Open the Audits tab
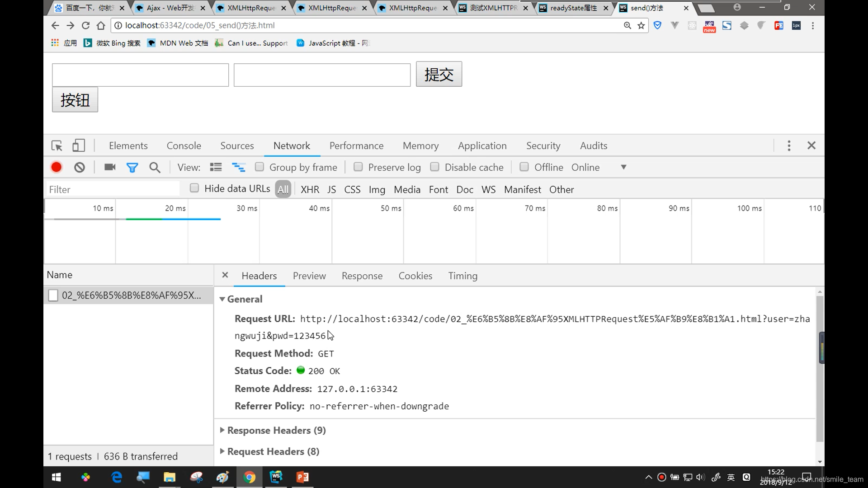868x488 pixels. point(594,145)
